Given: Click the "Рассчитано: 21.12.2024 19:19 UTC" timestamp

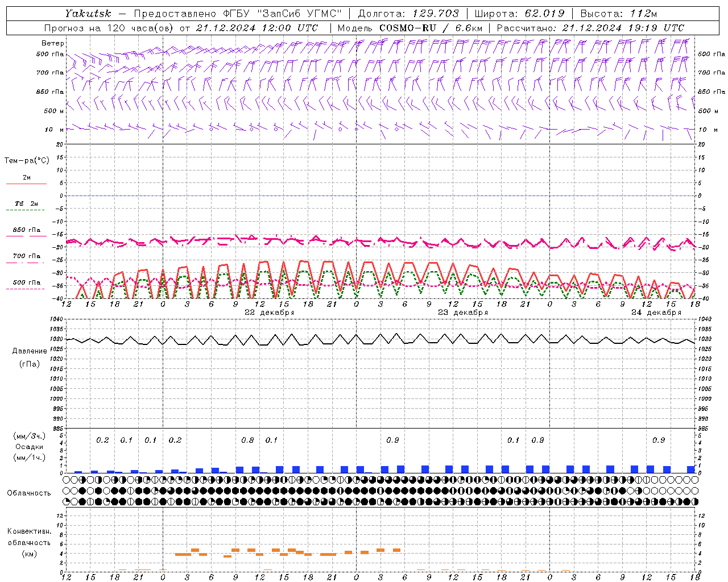Looking at the screenshot, I should (x=590, y=28).
